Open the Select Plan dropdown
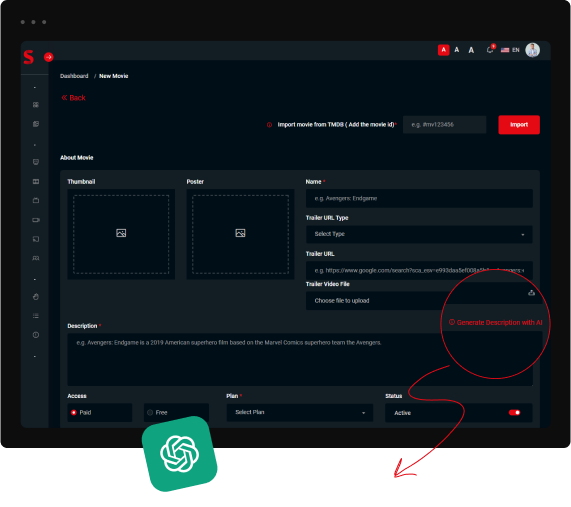 click(x=300, y=413)
